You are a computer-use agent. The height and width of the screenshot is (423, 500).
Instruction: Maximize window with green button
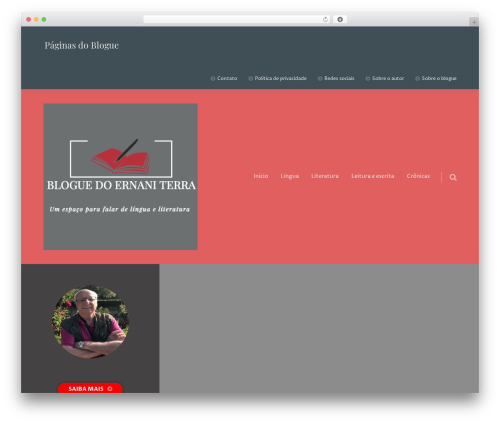click(44, 20)
